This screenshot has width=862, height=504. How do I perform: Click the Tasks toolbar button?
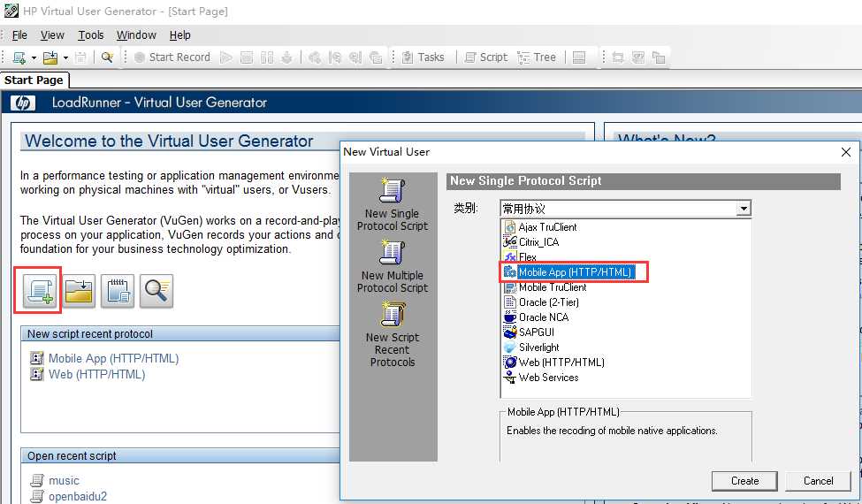pos(423,57)
